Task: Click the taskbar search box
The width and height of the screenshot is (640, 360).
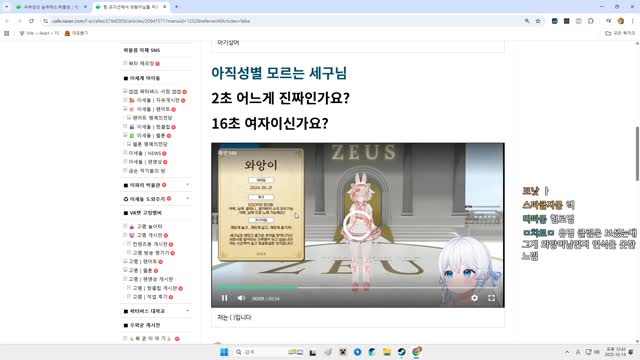Action: tap(269, 352)
